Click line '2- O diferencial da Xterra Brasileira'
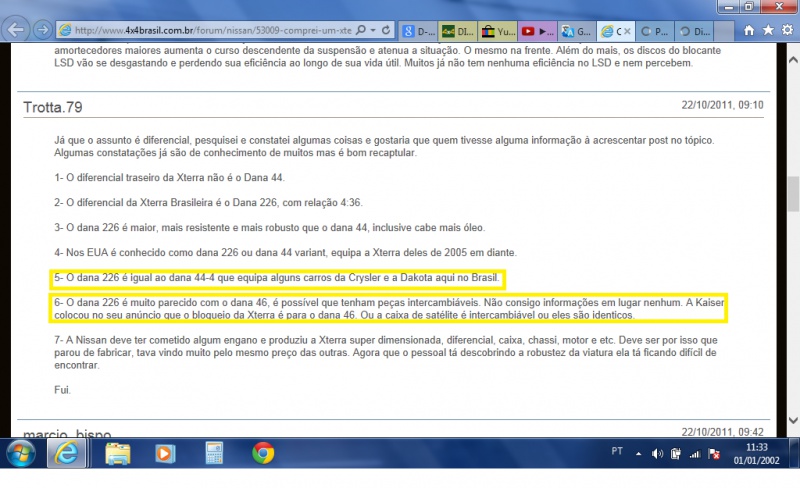The height and width of the screenshot is (488, 800). (208, 203)
